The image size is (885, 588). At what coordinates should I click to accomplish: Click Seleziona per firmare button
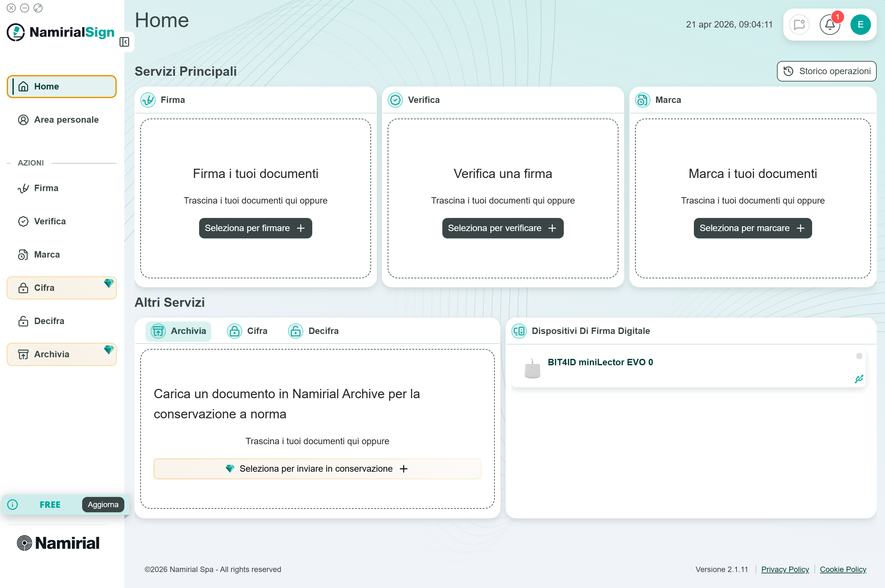255,228
